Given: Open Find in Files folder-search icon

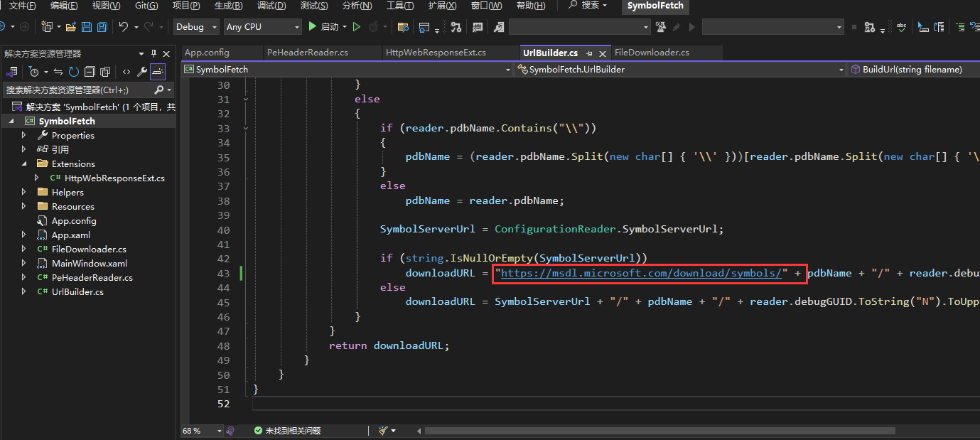Looking at the screenshot, I should point(403,27).
